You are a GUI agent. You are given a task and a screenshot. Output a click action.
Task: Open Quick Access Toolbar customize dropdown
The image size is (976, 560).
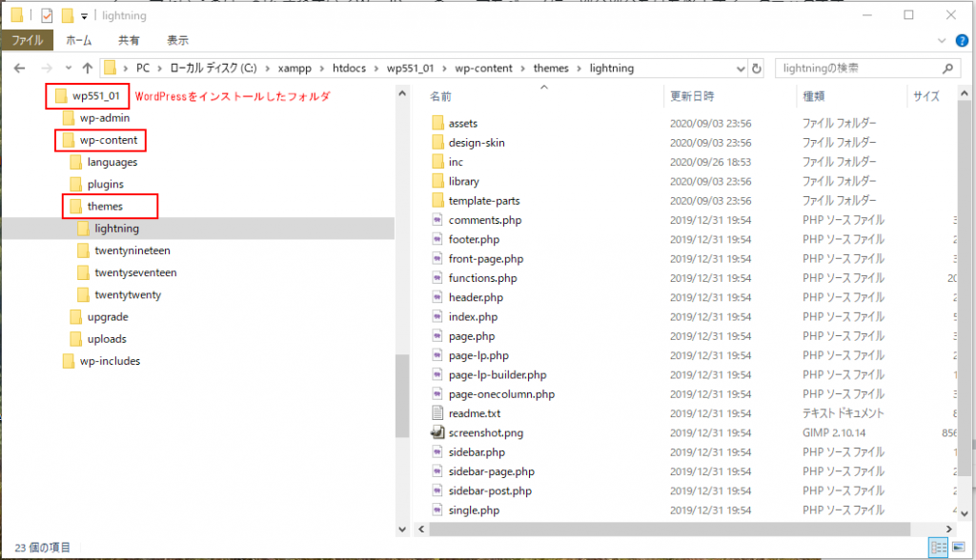click(x=84, y=16)
